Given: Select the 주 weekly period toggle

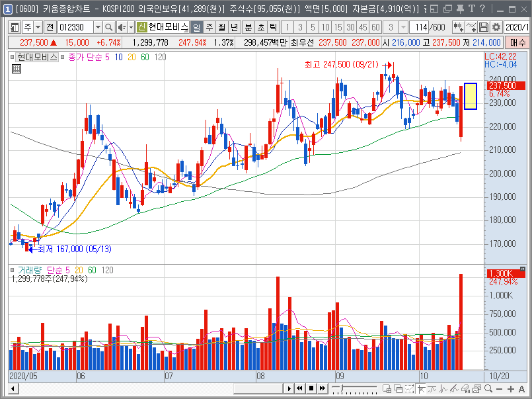Looking at the screenshot, I should [209, 27].
